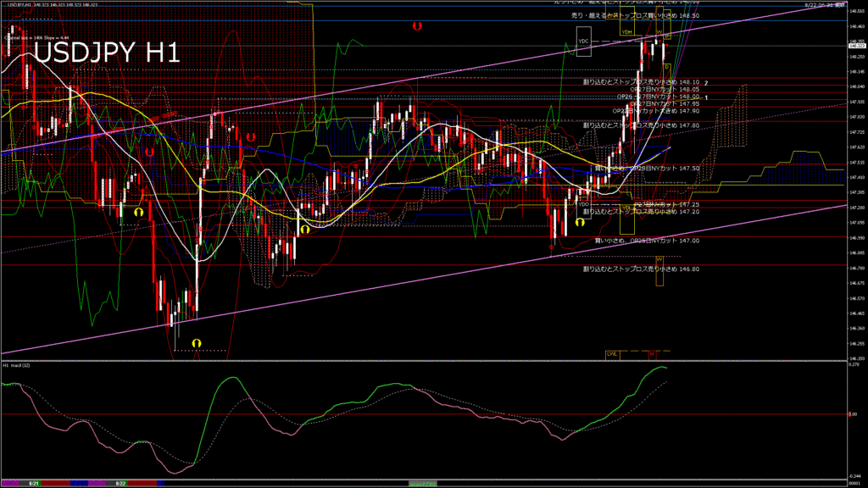
Task: Select the LVAL box marker
Action: 612,353
